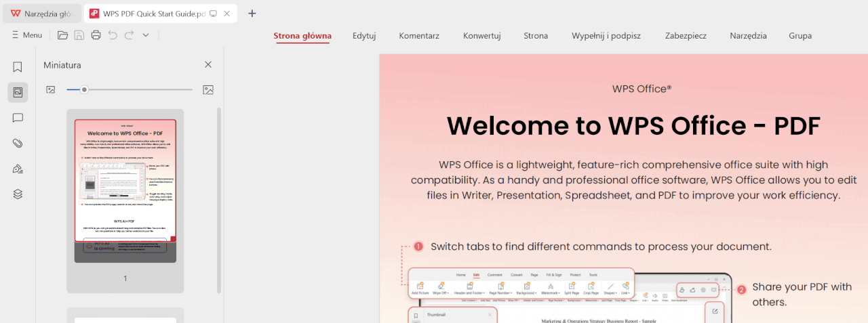This screenshot has height=323, width=868.
Task: Switch to the Narzędzia główne window tab
Action: pos(41,14)
